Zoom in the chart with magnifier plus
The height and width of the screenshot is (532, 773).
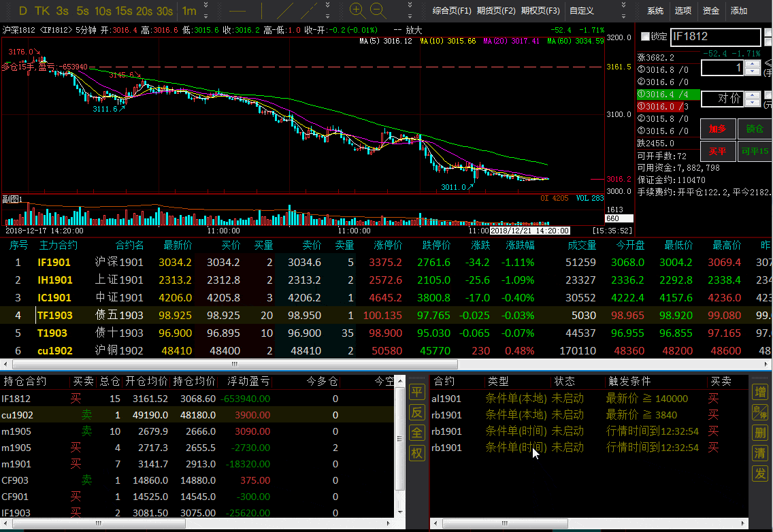pos(357,10)
